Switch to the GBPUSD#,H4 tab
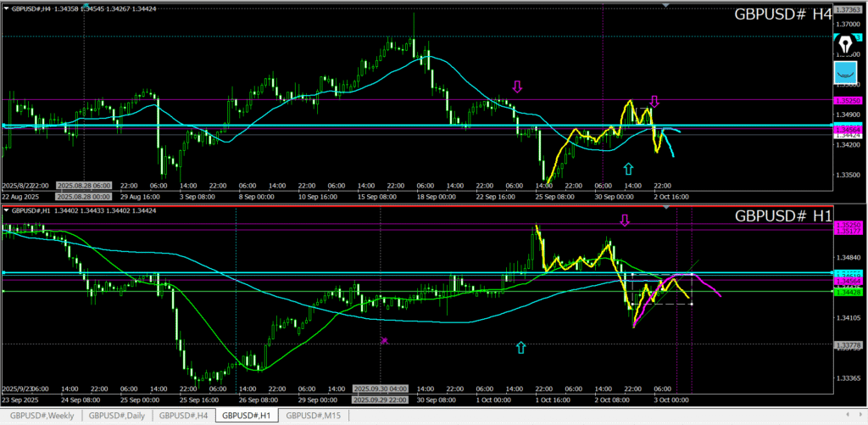This screenshot has height=425, width=868. click(184, 416)
